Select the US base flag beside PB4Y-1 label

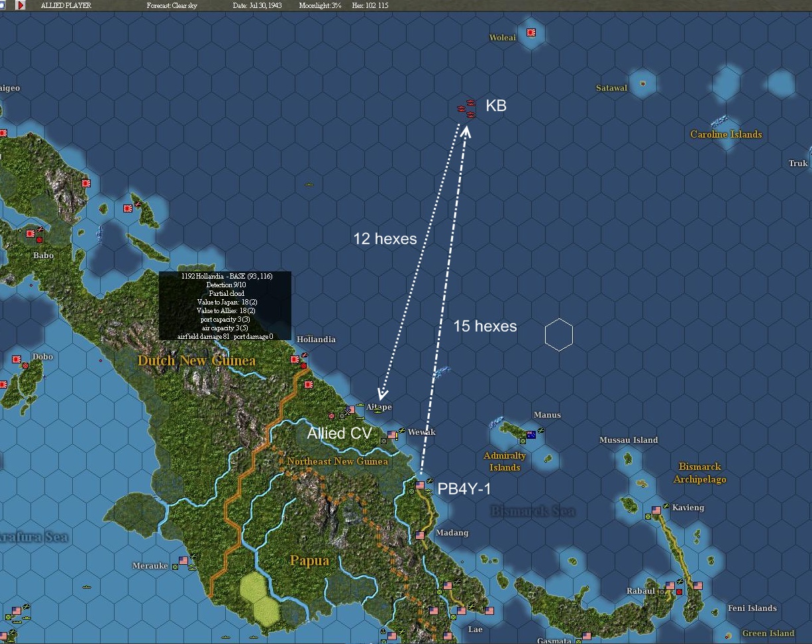pos(420,485)
